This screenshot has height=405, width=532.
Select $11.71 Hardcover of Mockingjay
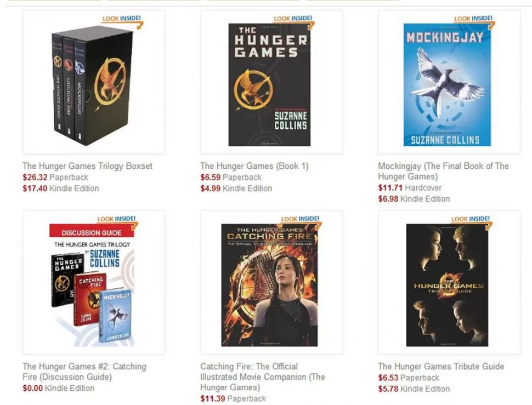coord(410,188)
